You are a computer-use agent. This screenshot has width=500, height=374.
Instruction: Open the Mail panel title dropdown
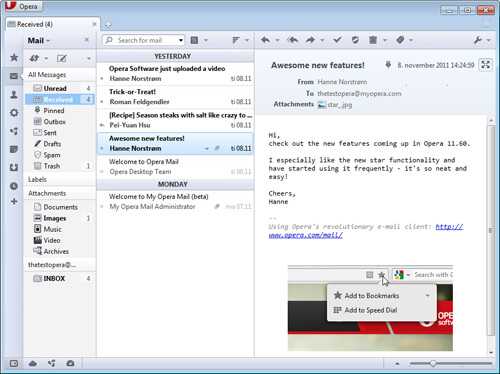[x=39, y=40]
